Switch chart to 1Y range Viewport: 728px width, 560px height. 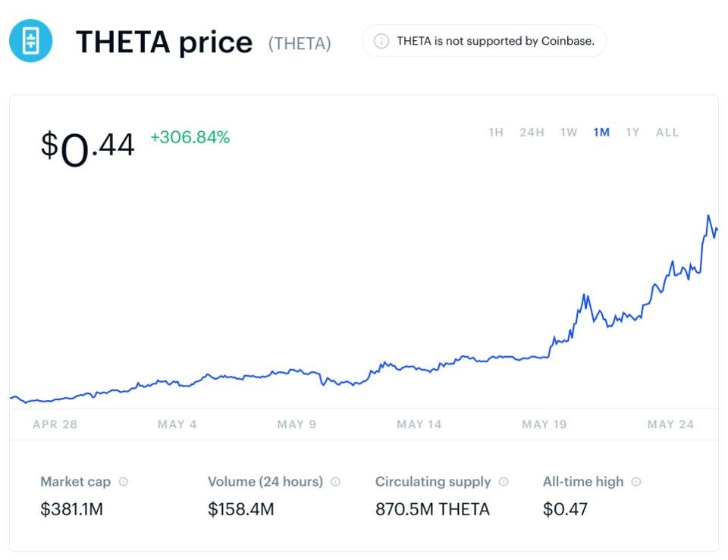tap(632, 133)
